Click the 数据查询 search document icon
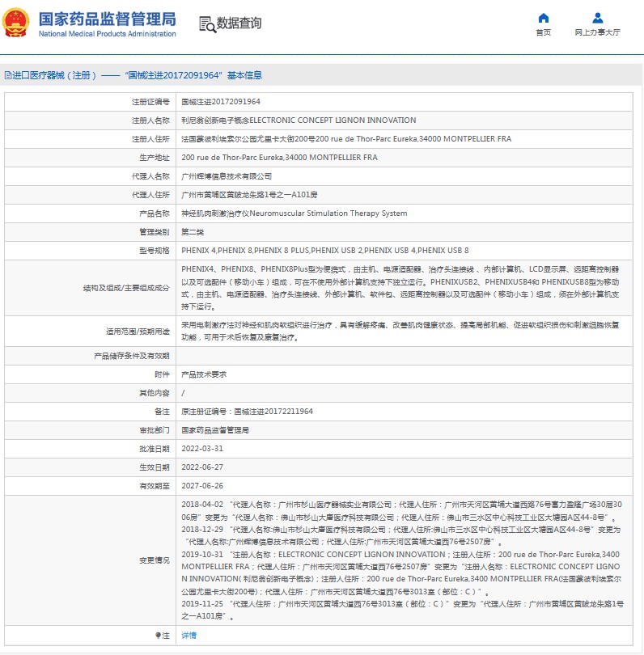The width and height of the screenshot is (644, 655). pos(207,24)
